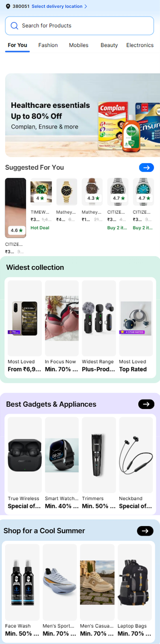Viewport: 160px width, 644px height.
Task: Expand delivery location chevron
Action: tap(86, 6)
